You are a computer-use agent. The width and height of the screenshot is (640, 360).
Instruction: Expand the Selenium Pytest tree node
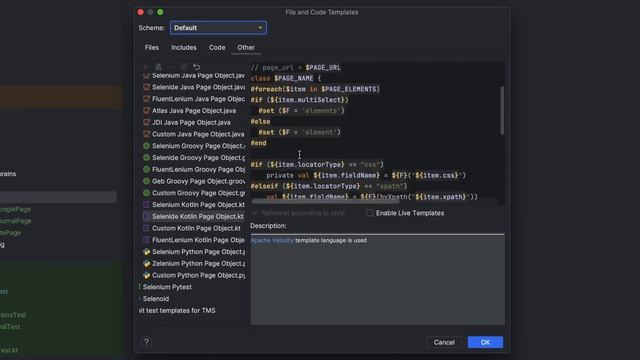click(x=140, y=287)
